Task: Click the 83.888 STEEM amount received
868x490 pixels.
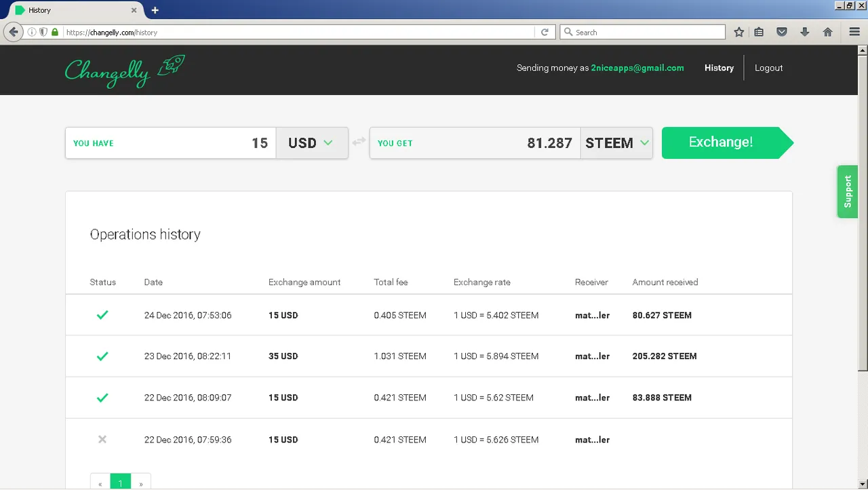Action: click(662, 398)
